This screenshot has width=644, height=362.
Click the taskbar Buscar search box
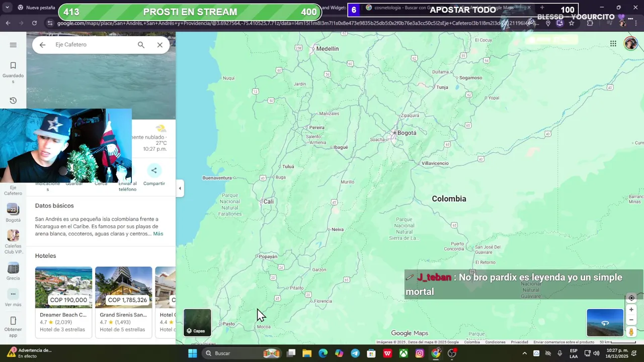point(242,353)
